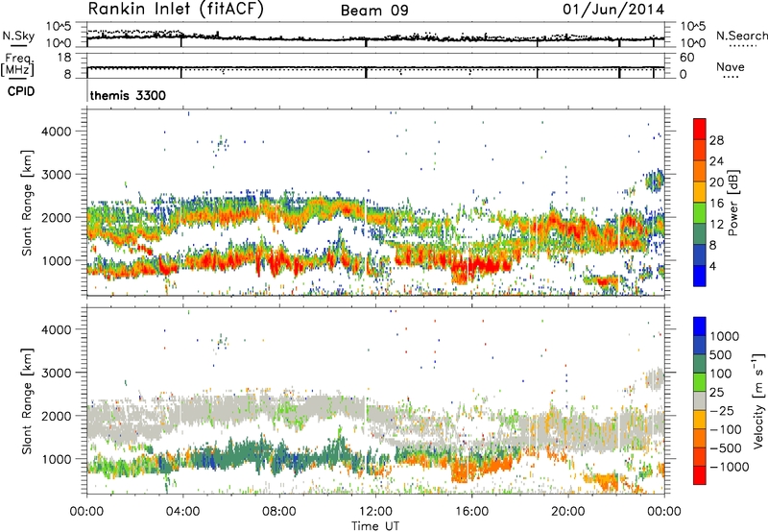Select the "Freq. [MHz]" axis label
The width and height of the screenshot is (768, 532).
click(x=17, y=64)
